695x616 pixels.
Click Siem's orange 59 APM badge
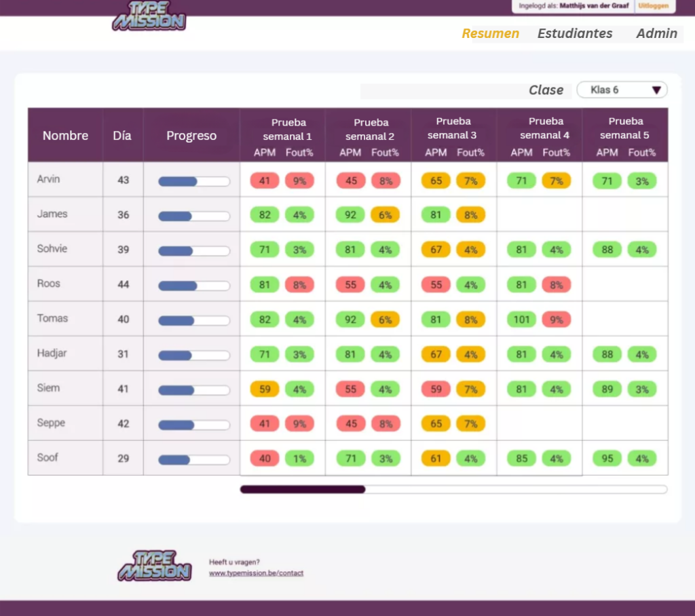tap(265, 389)
